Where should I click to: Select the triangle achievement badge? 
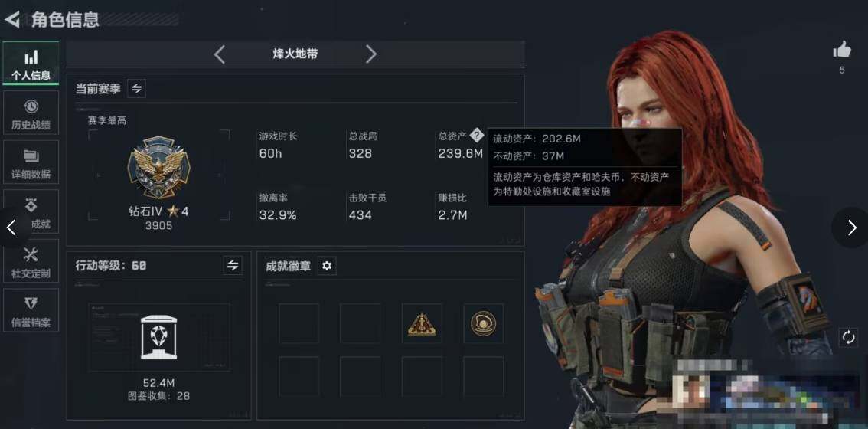pyautogui.click(x=422, y=323)
